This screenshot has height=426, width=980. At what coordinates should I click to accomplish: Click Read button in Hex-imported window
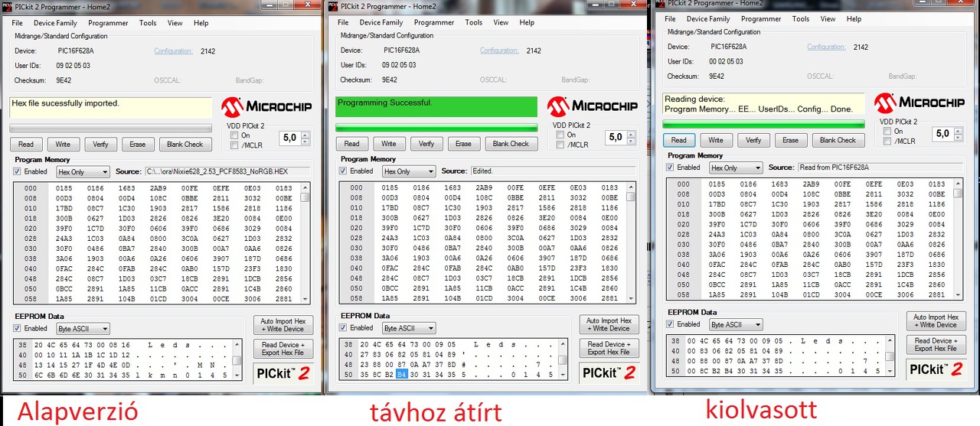pos(25,144)
